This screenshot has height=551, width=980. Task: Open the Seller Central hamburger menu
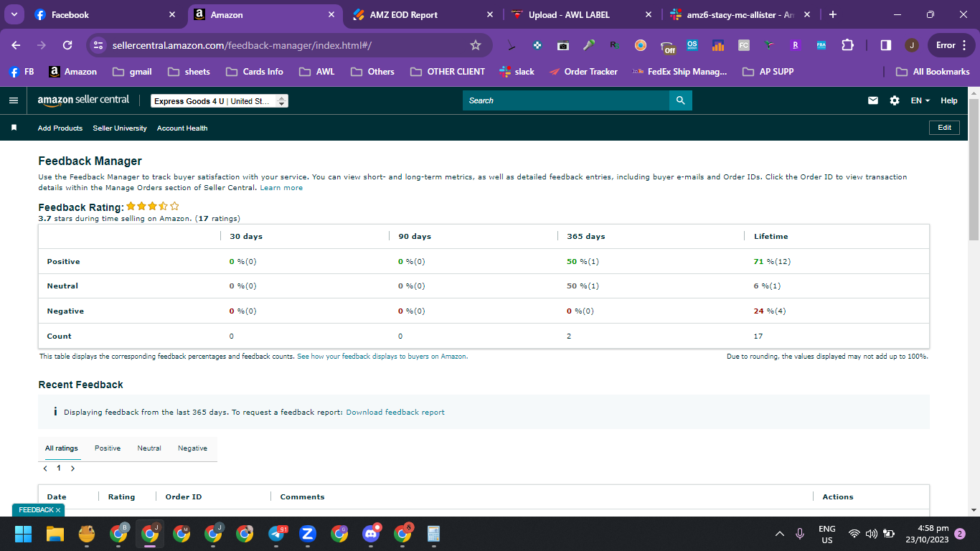pyautogui.click(x=14, y=100)
